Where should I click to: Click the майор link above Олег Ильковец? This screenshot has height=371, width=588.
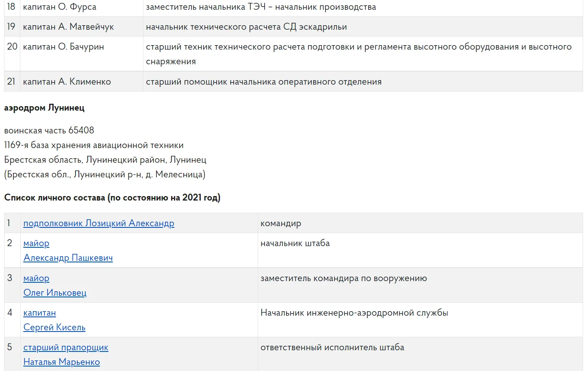coord(36,278)
